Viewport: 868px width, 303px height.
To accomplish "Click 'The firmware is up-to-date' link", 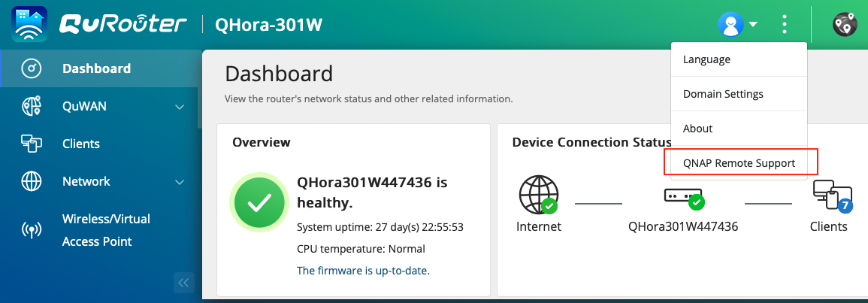I will 363,271.
